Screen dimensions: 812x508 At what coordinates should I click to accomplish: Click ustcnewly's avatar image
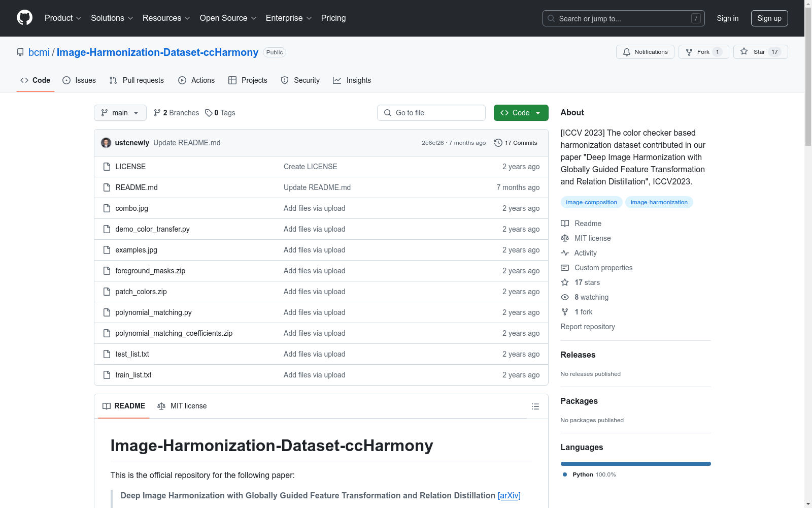106,143
